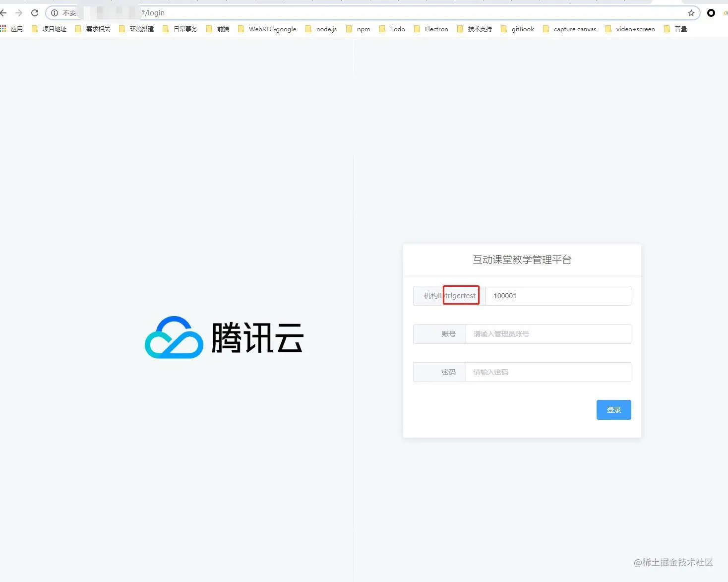
Task: Open the 音量 bookmark folder
Action: [675, 29]
